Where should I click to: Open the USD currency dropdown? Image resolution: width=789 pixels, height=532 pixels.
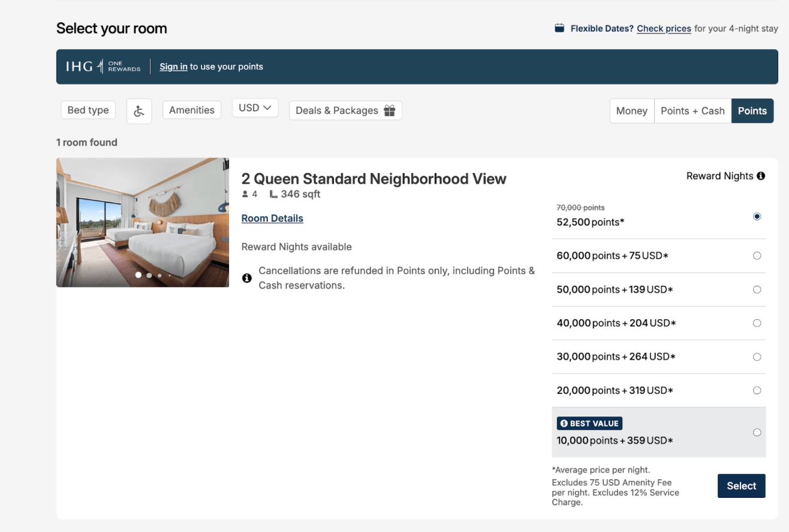coord(255,108)
